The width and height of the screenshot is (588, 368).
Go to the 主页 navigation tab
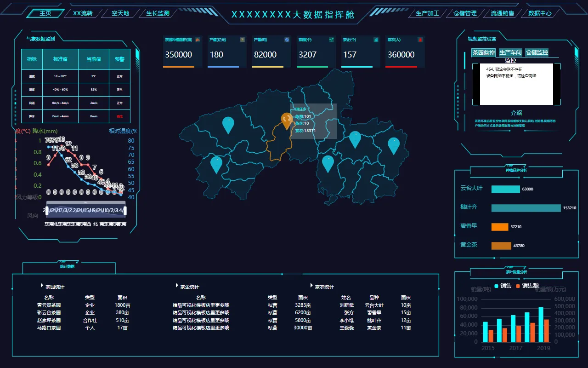click(45, 13)
